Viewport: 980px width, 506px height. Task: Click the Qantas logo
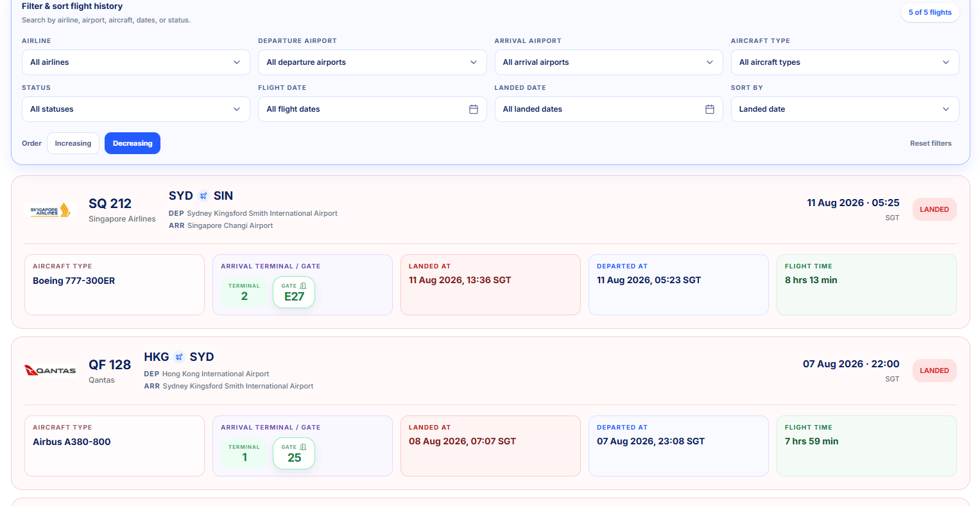point(50,371)
